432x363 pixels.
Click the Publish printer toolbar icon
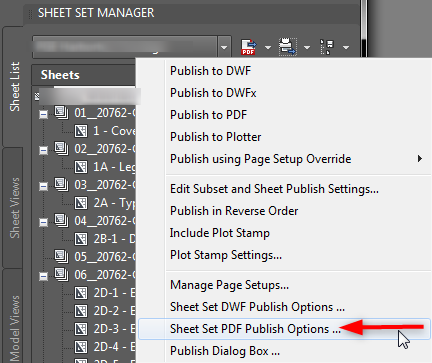click(x=288, y=47)
